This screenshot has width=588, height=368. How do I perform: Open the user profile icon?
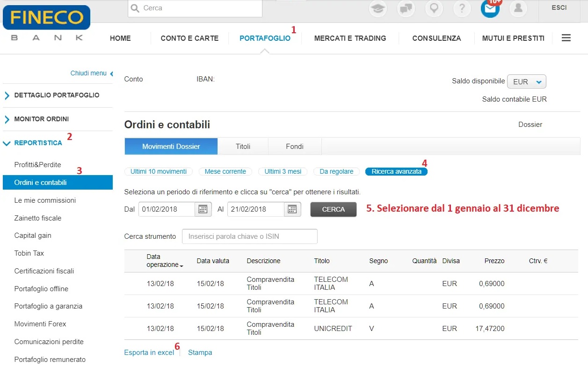pos(518,9)
